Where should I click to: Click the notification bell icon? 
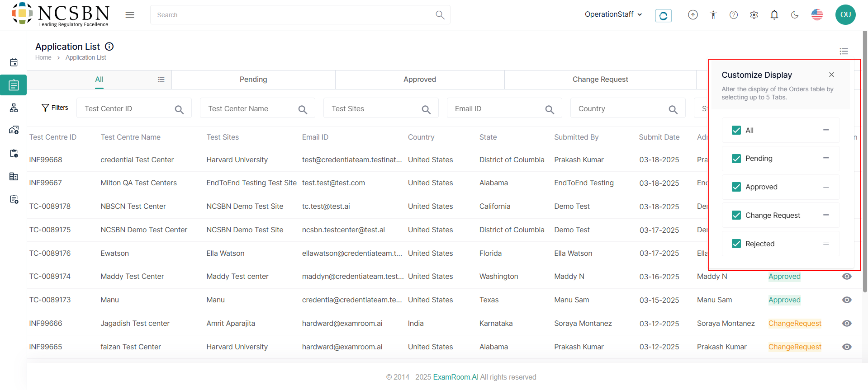(x=774, y=15)
